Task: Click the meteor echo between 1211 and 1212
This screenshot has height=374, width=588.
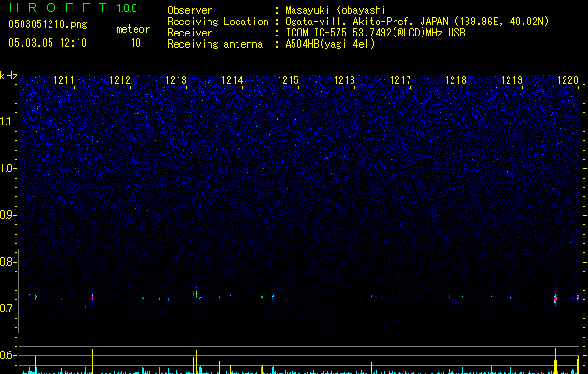Action: [x=92, y=297]
